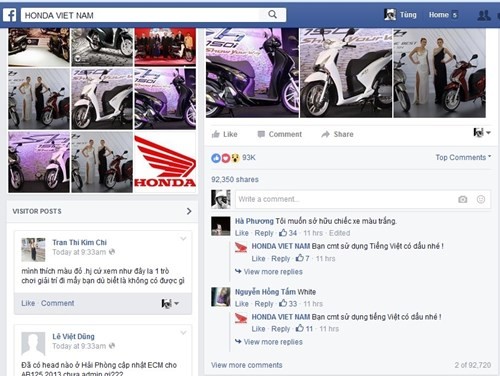Click the Comment bubble on the post
Image resolution: width=500 pixels, height=376 pixels.
coord(279,134)
